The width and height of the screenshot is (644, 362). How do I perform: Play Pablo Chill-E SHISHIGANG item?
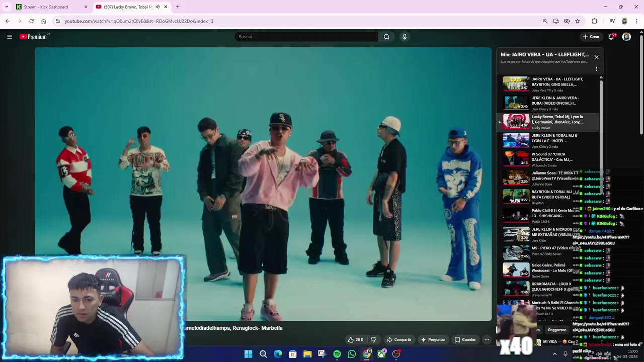548,216
